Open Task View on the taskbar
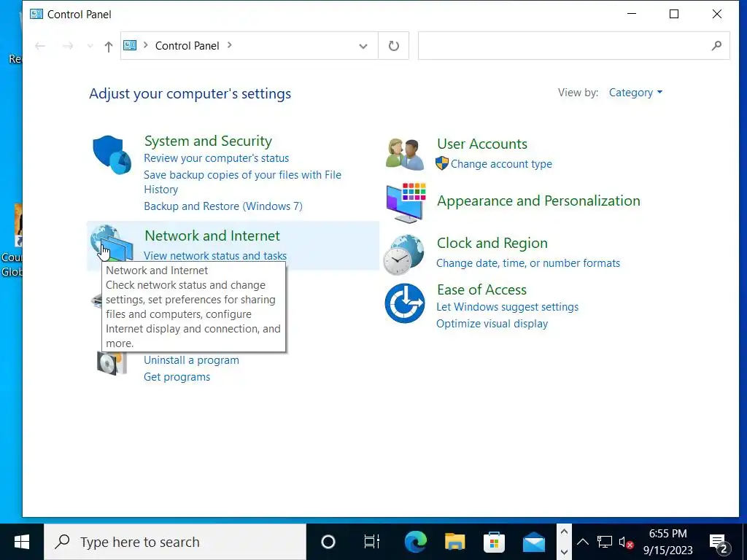 (x=371, y=542)
